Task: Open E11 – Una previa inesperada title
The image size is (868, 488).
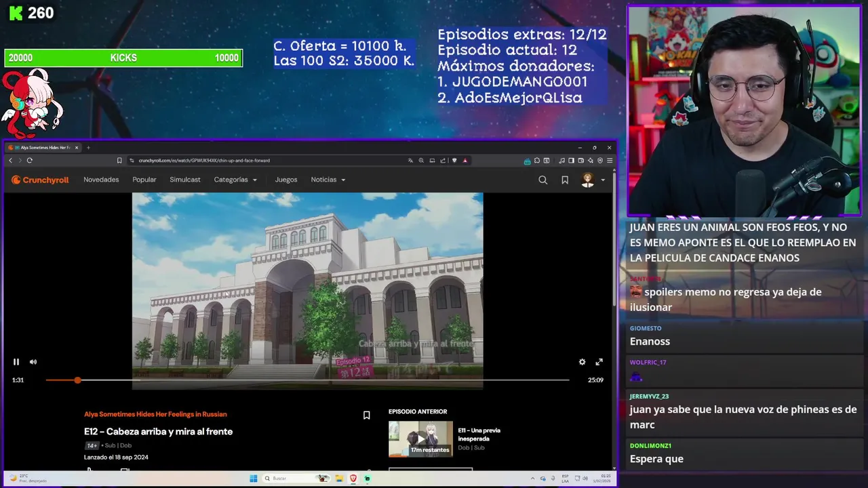Action: click(x=479, y=434)
